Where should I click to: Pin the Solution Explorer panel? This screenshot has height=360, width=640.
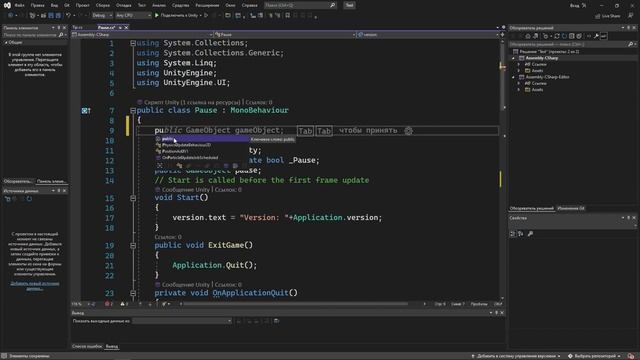pos(629,28)
